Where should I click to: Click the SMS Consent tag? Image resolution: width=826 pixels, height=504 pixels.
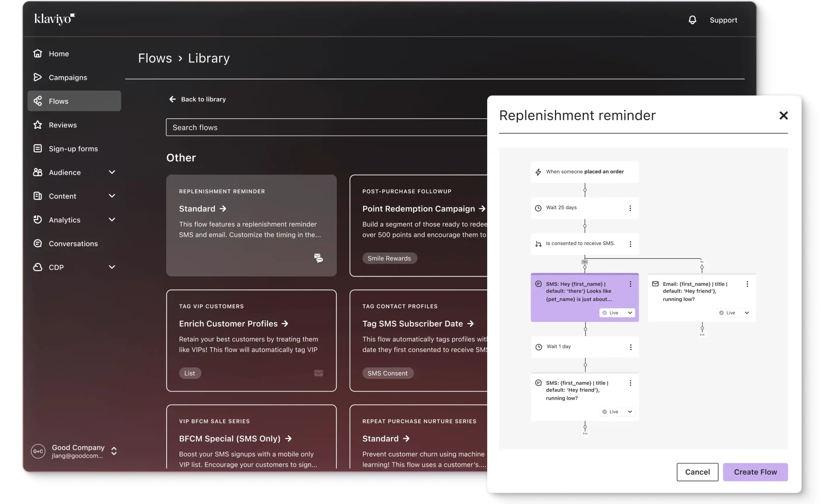[x=388, y=373]
